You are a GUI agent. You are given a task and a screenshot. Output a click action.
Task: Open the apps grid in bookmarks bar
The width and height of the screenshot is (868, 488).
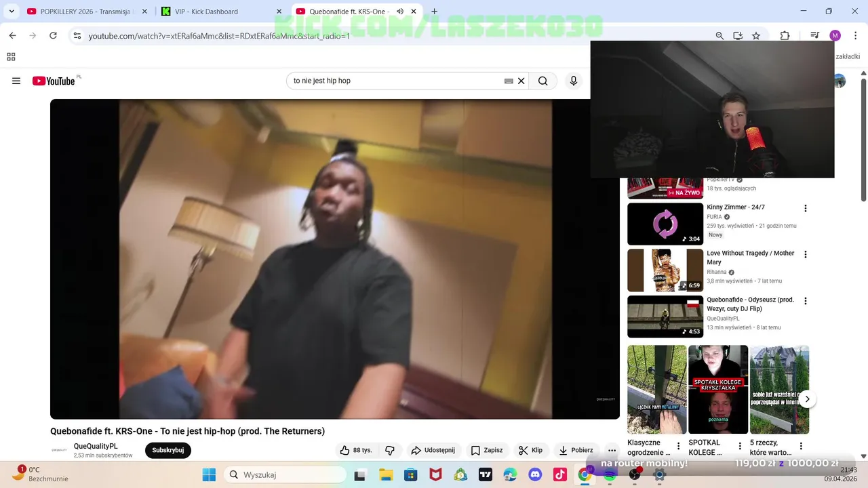coord(11,57)
